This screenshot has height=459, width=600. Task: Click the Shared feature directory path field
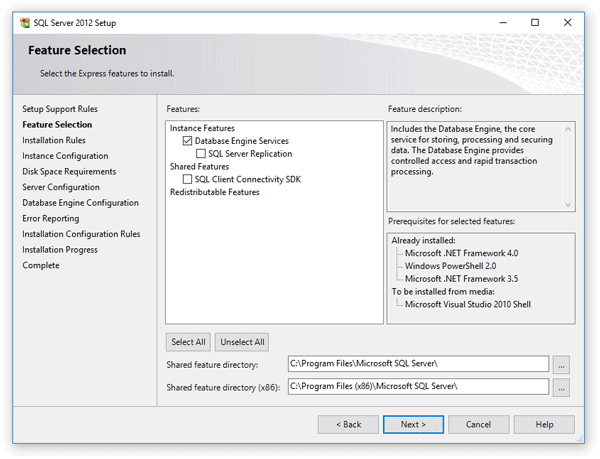click(x=418, y=364)
